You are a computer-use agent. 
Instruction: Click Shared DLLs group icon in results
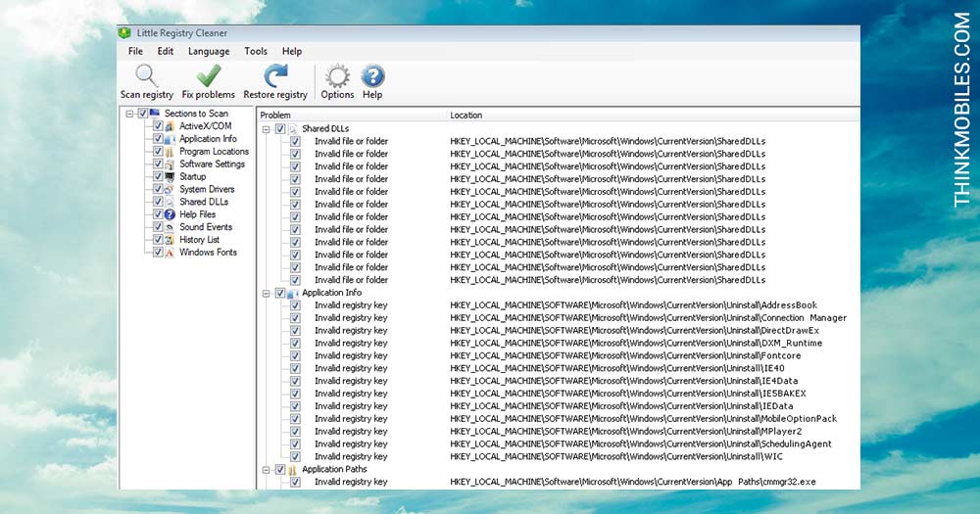click(x=292, y=128)
